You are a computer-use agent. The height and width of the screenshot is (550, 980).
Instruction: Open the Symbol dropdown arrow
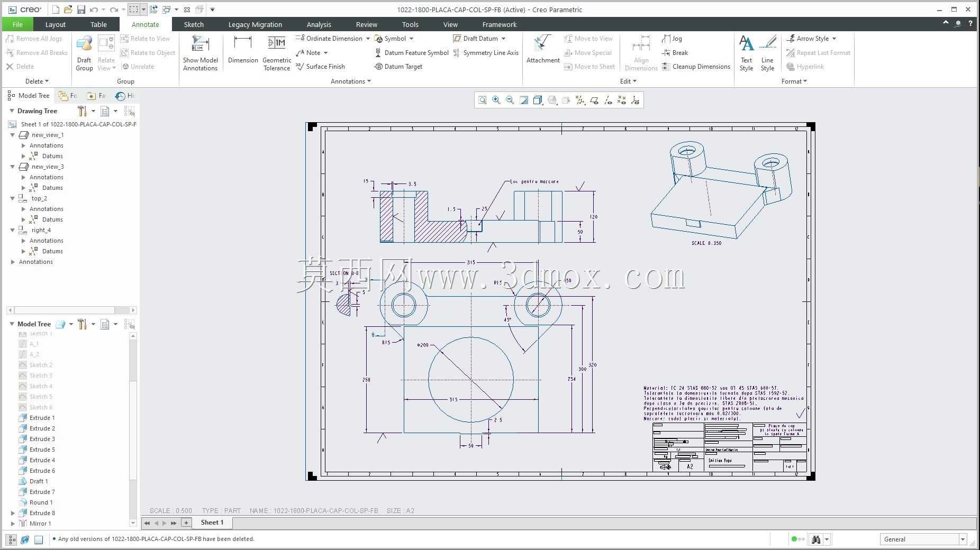click(x=411, y=39)
